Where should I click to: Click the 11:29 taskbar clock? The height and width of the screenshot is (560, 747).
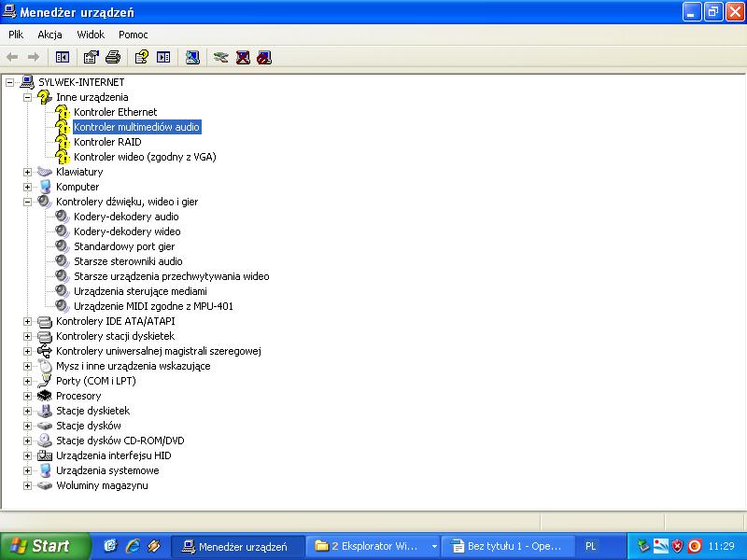(x=721, y=546)
